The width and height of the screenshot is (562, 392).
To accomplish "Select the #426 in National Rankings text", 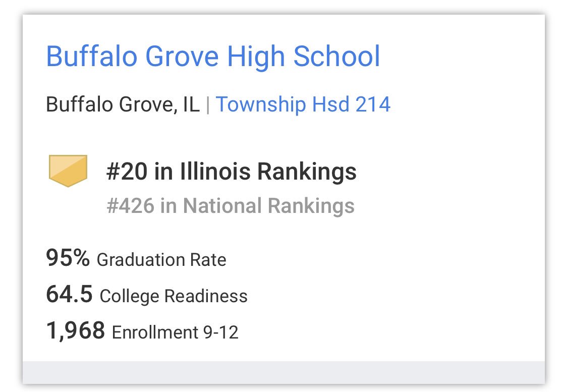I will (x=231, y=205).
